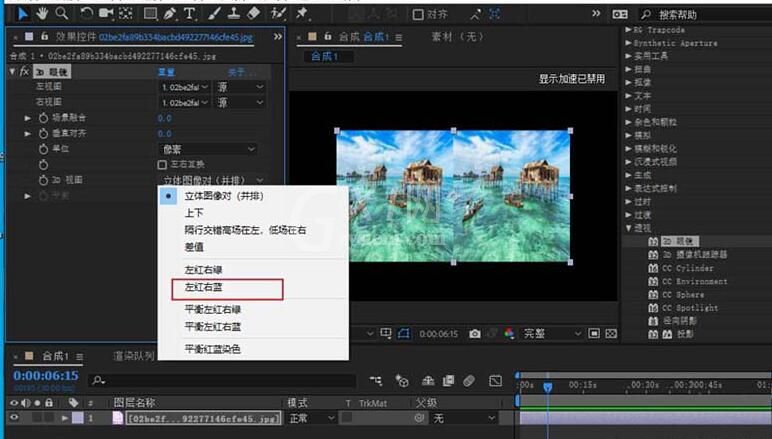Collapse the 3D 眼镜 effect group
This screenshot has width=772, height=439.
click(12, 72)
